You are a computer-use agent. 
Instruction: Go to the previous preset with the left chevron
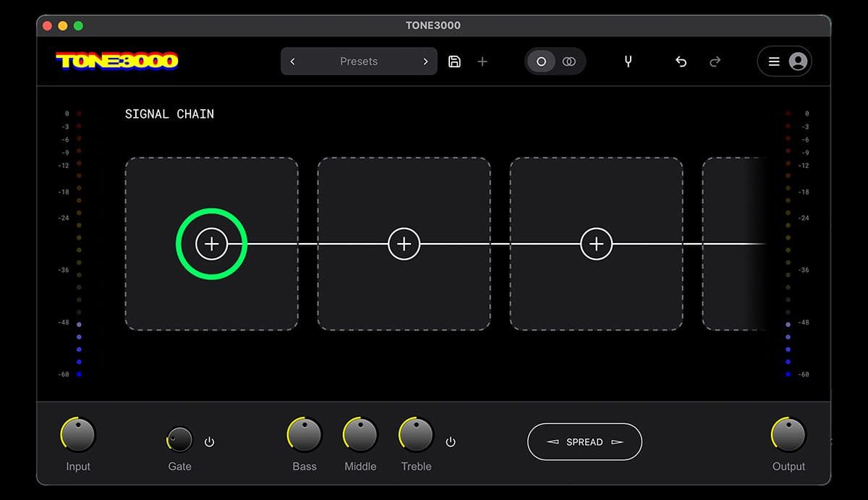(x=293, y=62)
